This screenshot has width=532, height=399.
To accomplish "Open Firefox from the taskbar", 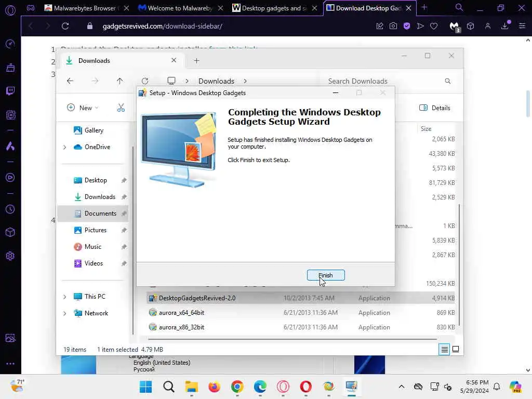I will pyautogui.click(x=215, y=387).
